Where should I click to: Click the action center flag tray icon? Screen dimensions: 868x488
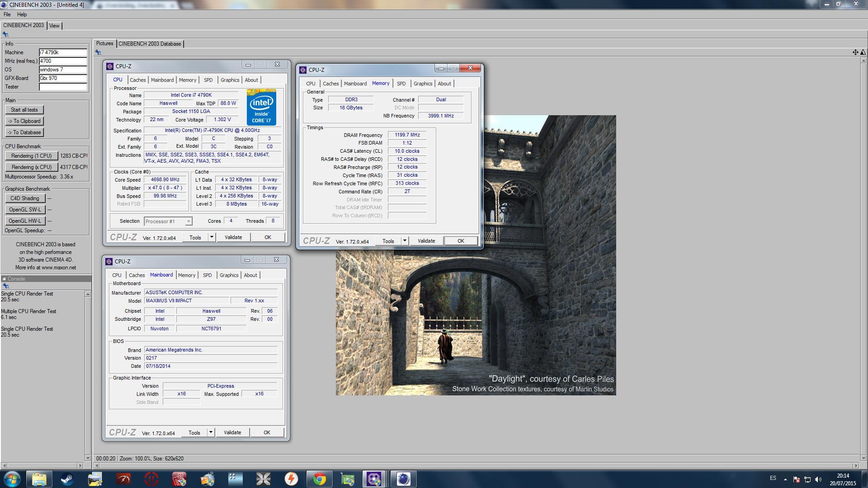[797, 479]
